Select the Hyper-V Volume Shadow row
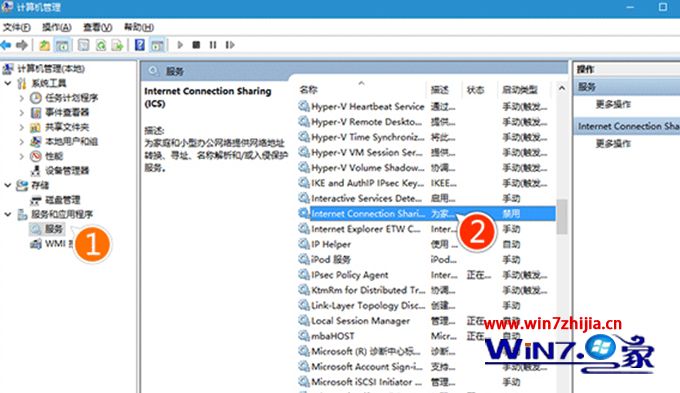Image resolution: width=680 pixels, height=393 pixels. pyautogui.click(x=426, y=167)
